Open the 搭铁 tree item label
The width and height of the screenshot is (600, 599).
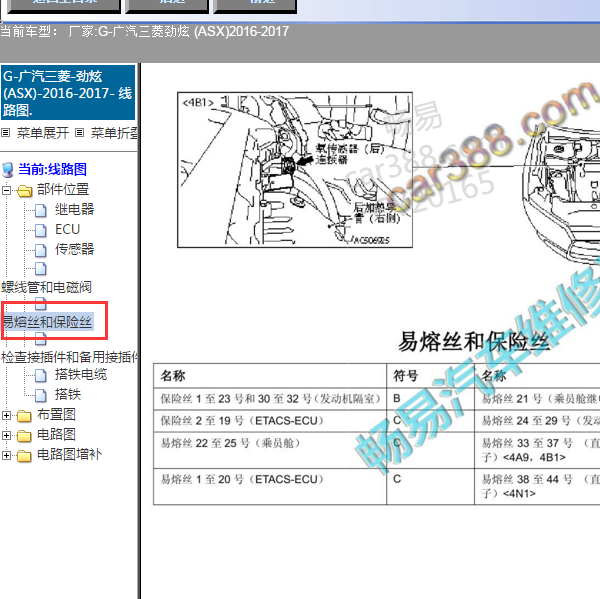pyautogui.click(x=68, y=394)
